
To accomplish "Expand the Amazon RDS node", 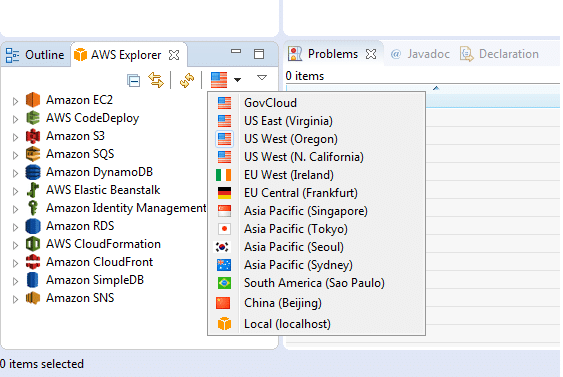I will 15,227.
